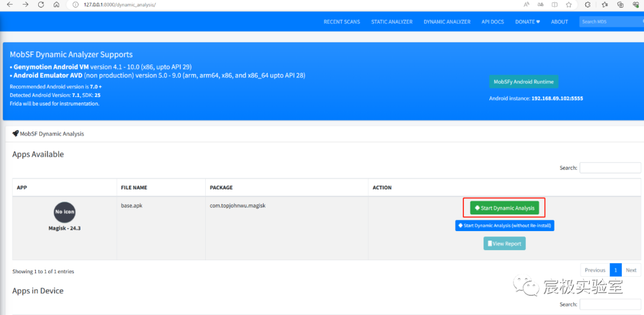Click Magisk - 24.3 app label

pos(64,229)
